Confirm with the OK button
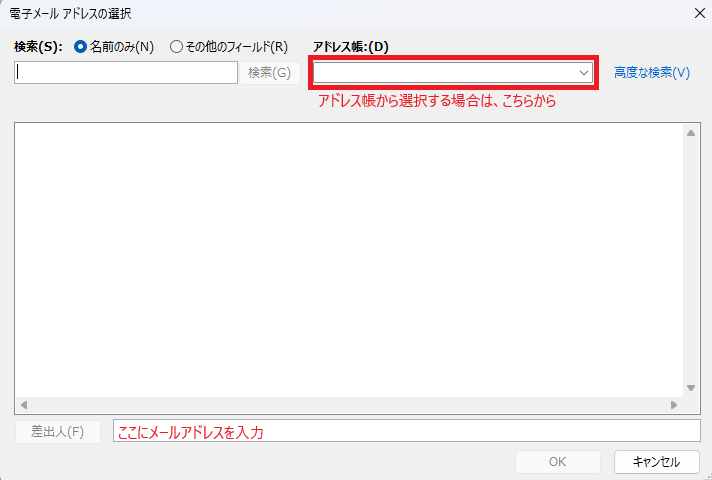 pyautogui.click(x=557, y=462)
